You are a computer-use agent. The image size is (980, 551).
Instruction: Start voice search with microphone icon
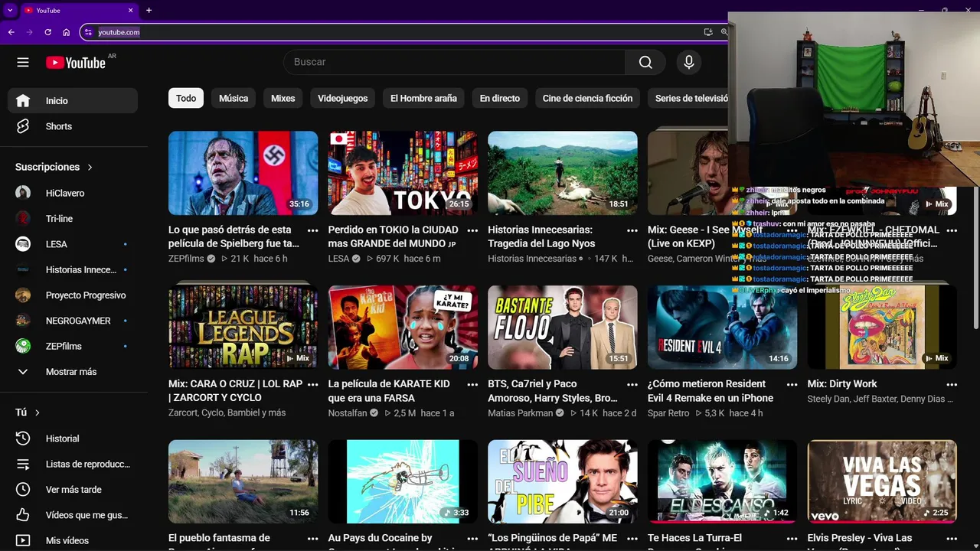(x=689, y=62)
